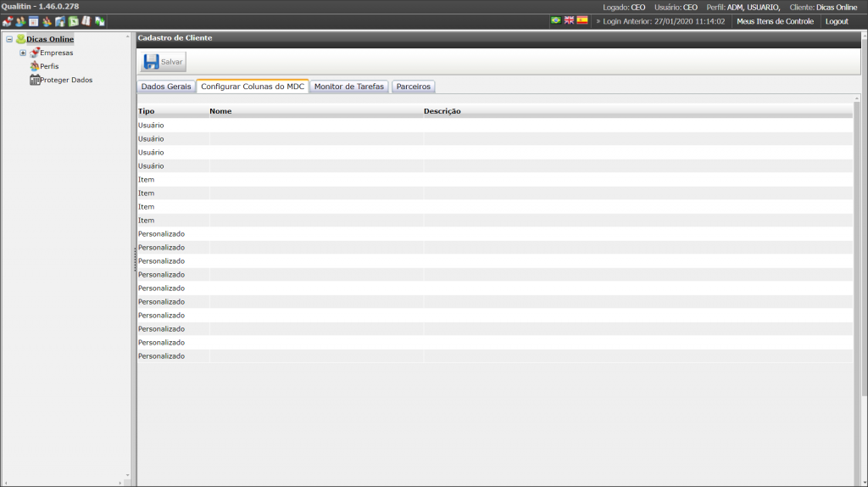Open the group-of-people profiles toolbar icon
Screen dimensions: 868x487
coord(47,21)
